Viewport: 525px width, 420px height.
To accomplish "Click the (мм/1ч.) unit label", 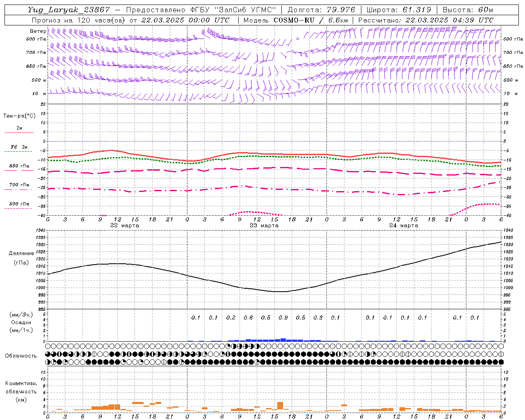I will (x=21, y=330).
